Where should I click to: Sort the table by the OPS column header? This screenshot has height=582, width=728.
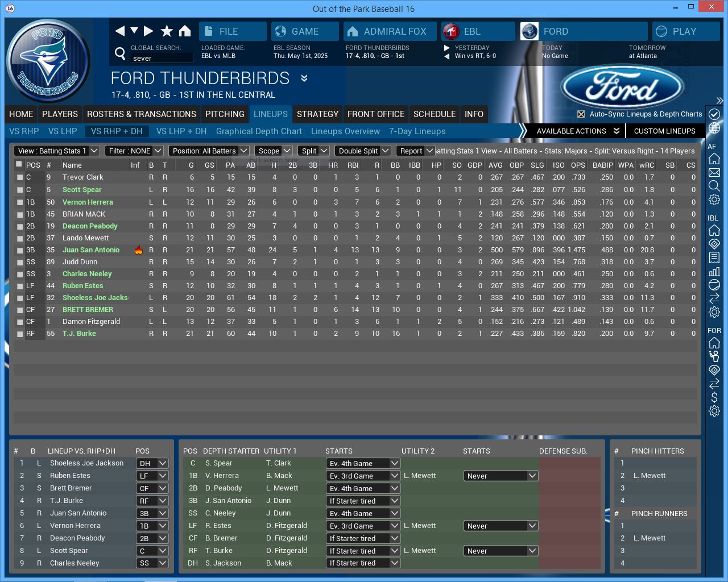tap(578, 165)
